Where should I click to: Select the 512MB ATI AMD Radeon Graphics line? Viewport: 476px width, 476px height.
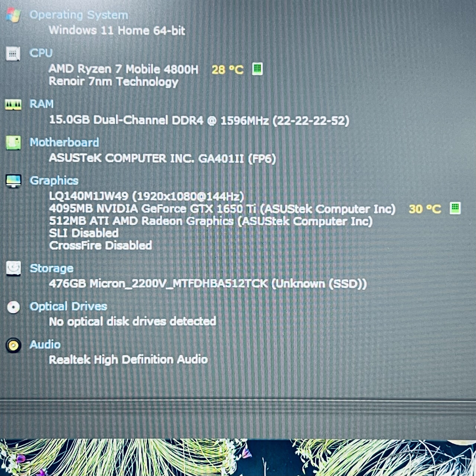tap(211, 221)
